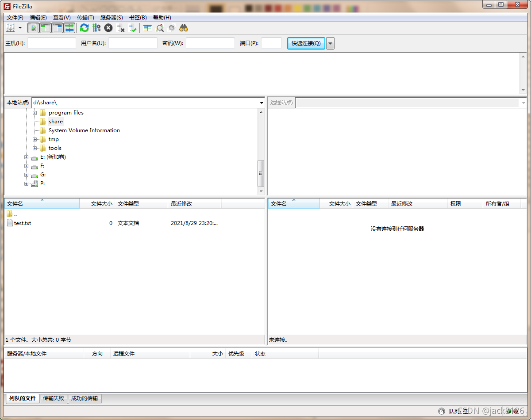Sort remote list by 所有者/组 column

(502, 204)
